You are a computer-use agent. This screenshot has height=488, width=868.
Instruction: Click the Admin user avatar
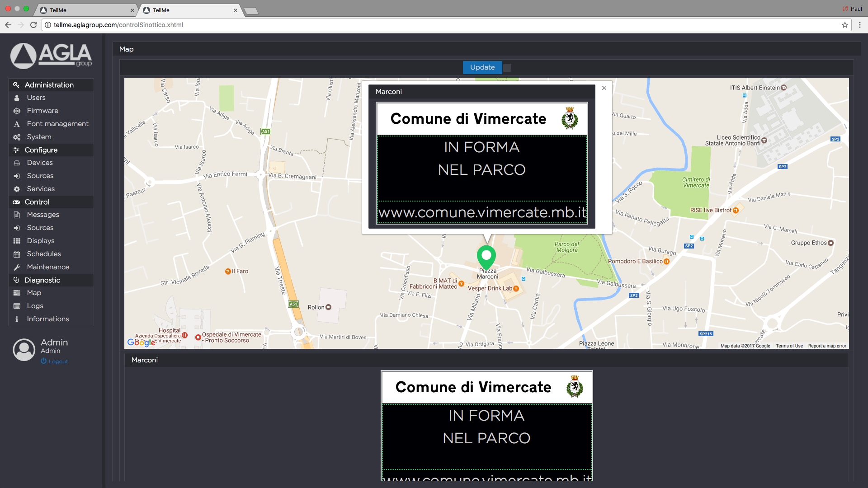click(24, 350)
